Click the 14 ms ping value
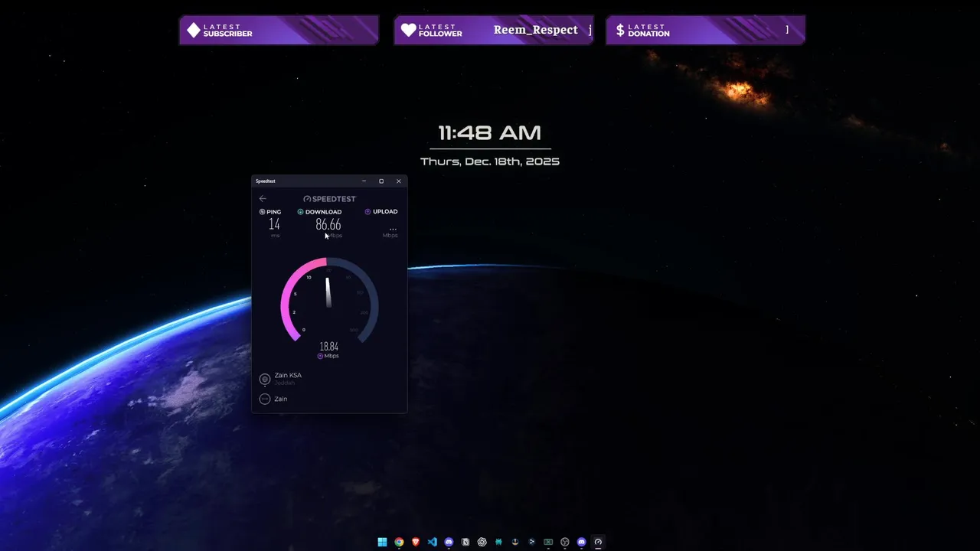The width and height of the screenshot is (980, 551). (274, 224)
